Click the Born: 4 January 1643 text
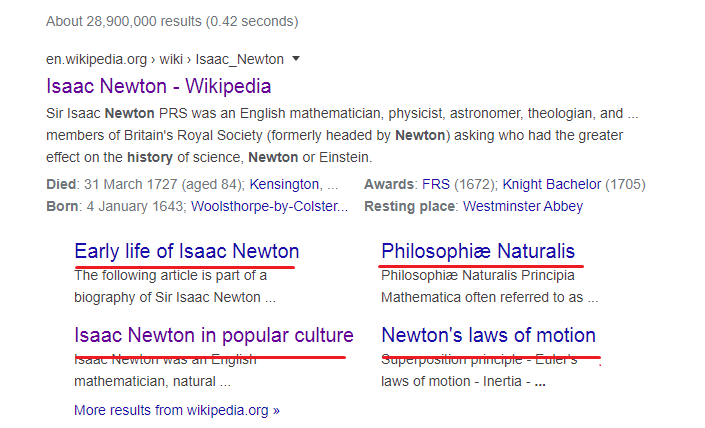The width and height of the screenshot is (705, 428). coord(116,206)
